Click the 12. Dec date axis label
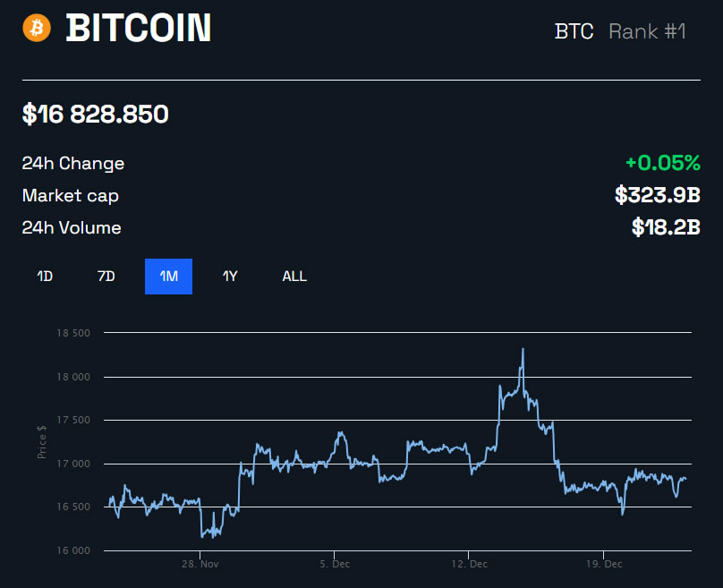 coord(470,565)
